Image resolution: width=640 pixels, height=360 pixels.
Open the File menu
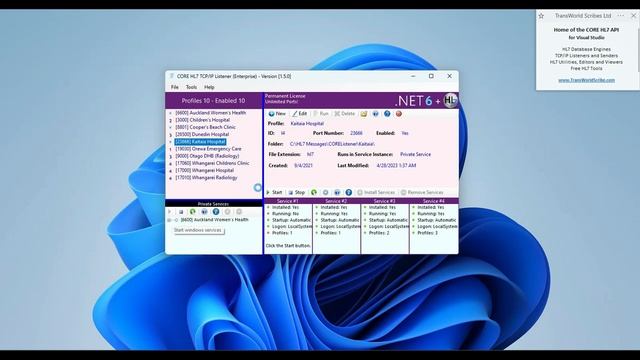175,87
